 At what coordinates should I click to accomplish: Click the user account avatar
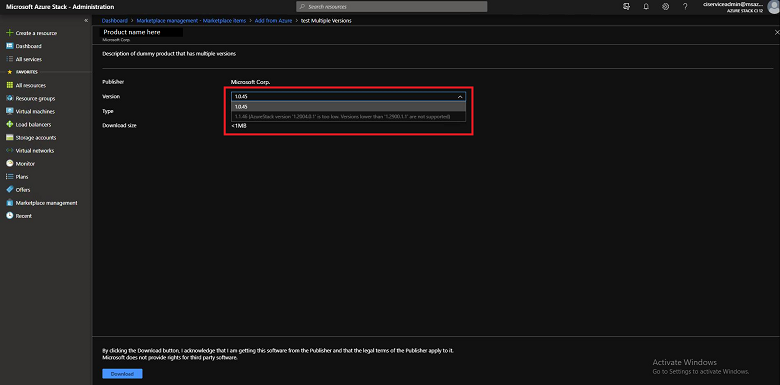point(773,6)
